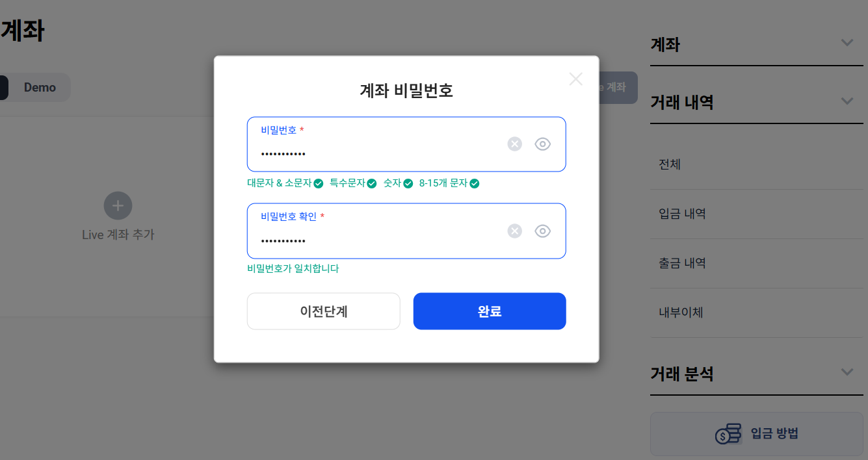
Task: Collapse the 거래 내역 sidebar section
Action: pyautogui.click(x=847, y=101)
